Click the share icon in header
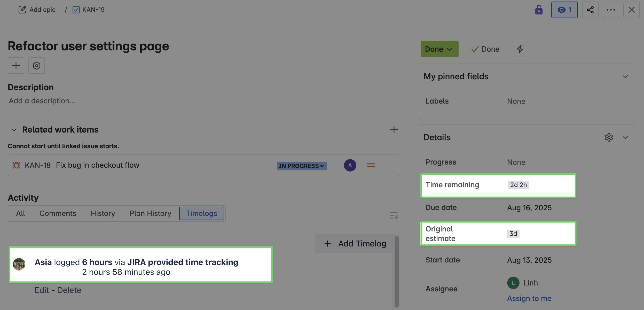Viewport: 644px width, 310px height. coord(590,10)
